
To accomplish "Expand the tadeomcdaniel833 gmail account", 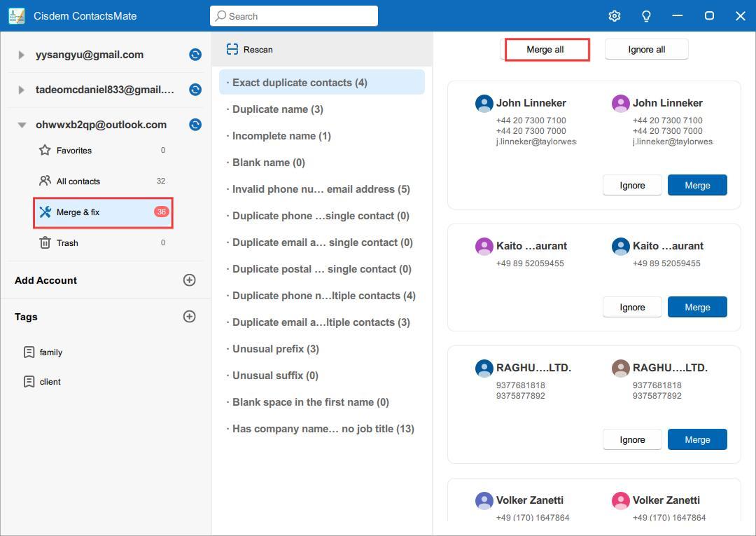I will 22,90.
